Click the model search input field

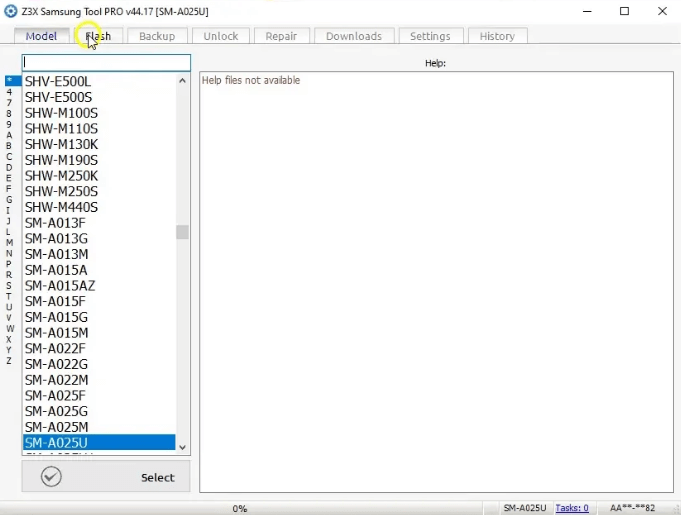point(106,62)
